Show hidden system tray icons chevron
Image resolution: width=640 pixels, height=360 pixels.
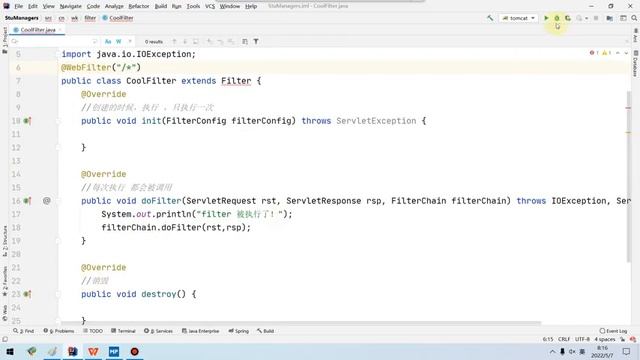pyautogui.click(x=552, y=351)
